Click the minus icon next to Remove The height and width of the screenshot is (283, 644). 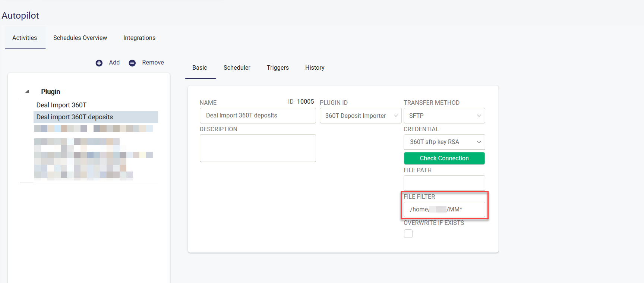tap(132, 63)
